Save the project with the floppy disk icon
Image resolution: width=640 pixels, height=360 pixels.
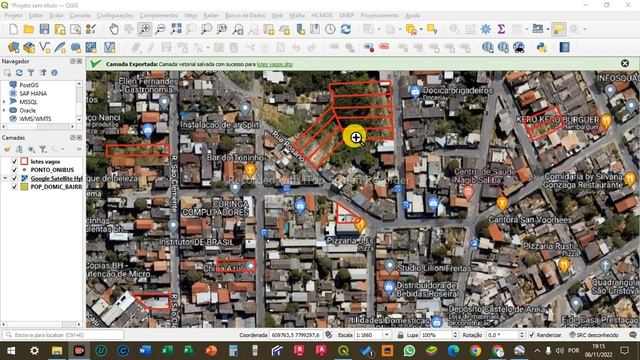44,29
